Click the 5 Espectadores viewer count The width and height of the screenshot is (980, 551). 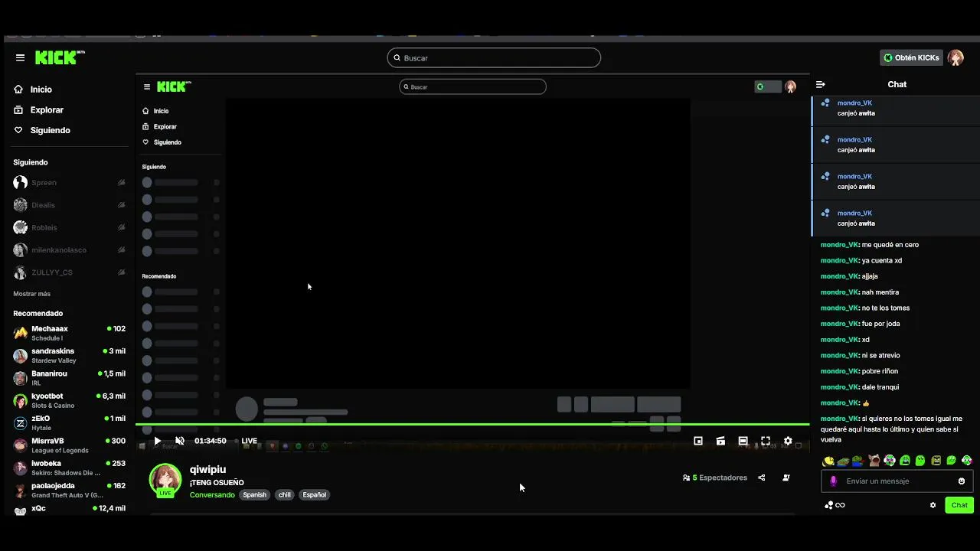[715, 478]
